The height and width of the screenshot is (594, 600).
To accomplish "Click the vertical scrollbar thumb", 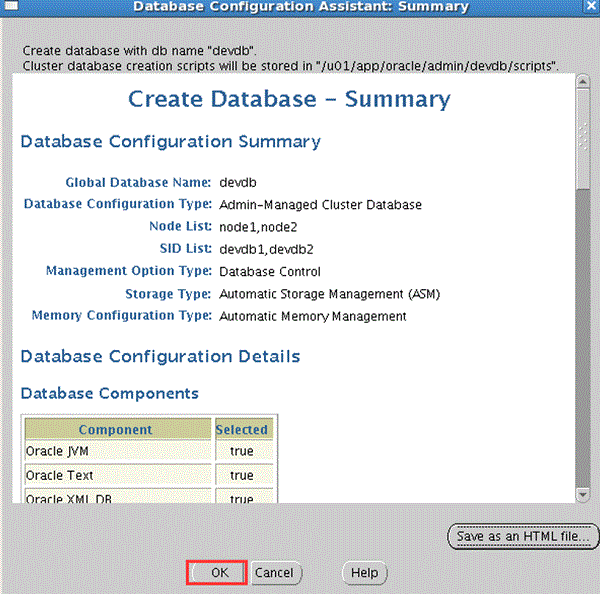I will pyautogui.click(x=582, y=139).
